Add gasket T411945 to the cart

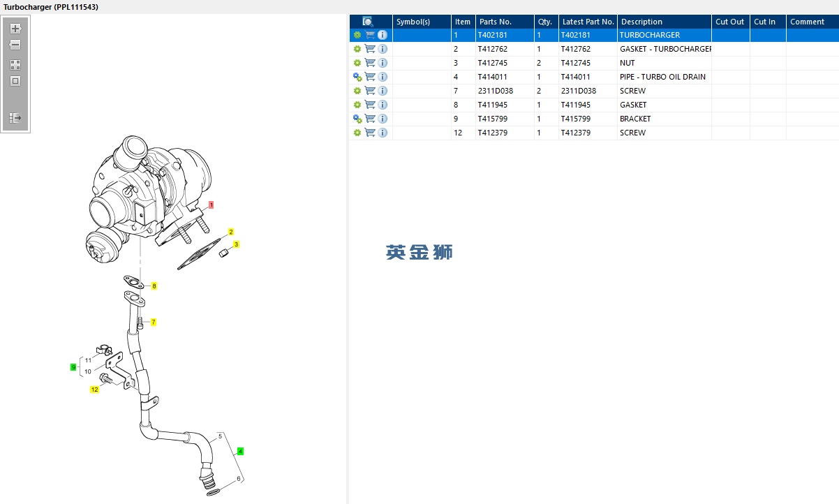(370, 105)
